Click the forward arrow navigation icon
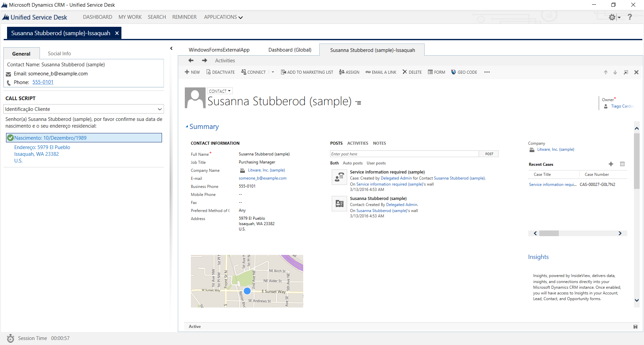Image resolution: width=644 pixels, height=345 pixels. click(205, 60)
